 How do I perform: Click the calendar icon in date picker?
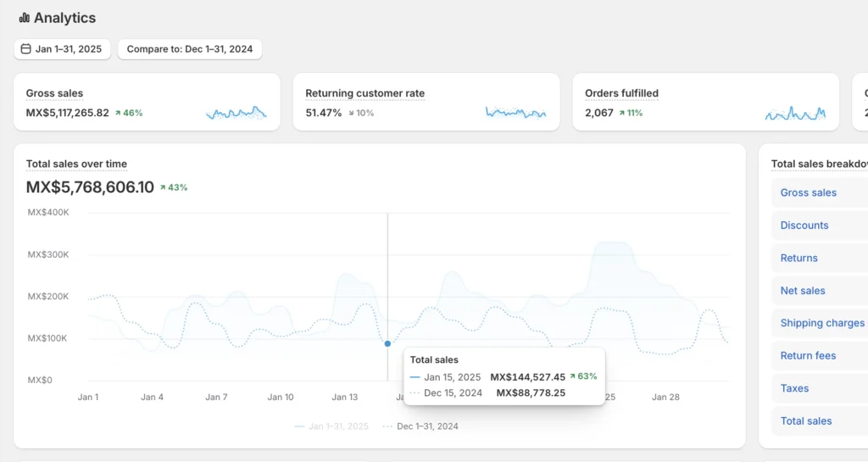26,48
